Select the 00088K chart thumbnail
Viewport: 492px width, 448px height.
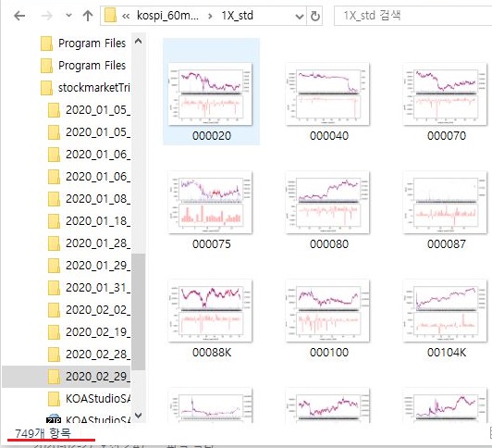click(210, 310)
